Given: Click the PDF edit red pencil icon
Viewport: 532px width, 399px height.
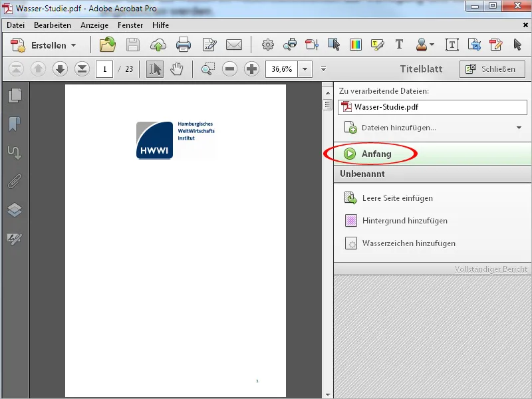Looking at the screenshot, I should [495, 45].
